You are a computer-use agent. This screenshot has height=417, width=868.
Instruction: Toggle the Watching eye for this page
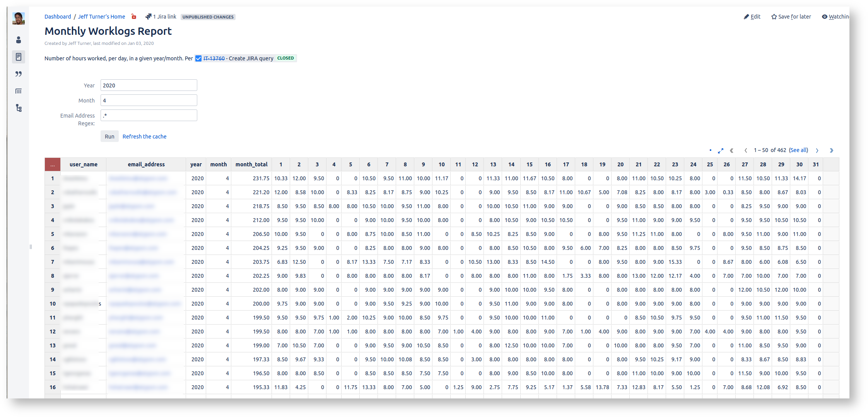tap(835, 17)
